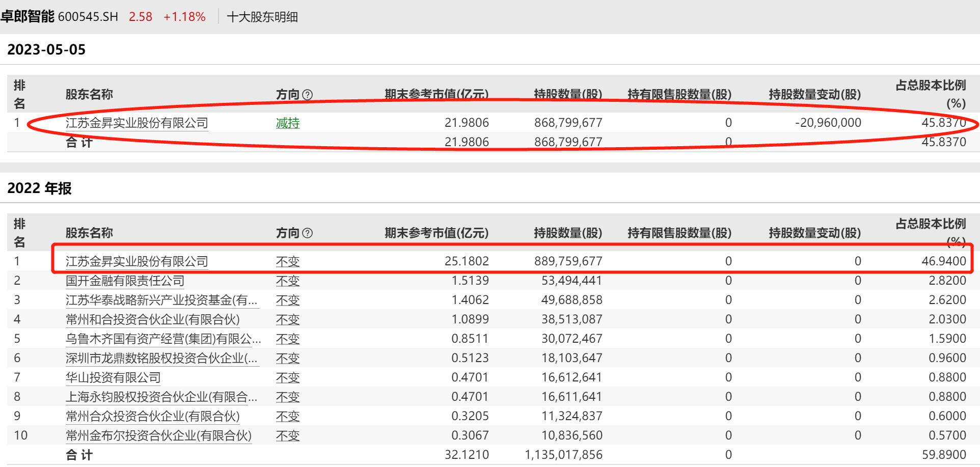Click 期末参考市值(亿元) header in 2022 年报 table
The width and height of the screenshot is (980, 467).
(x=437, y=233)
